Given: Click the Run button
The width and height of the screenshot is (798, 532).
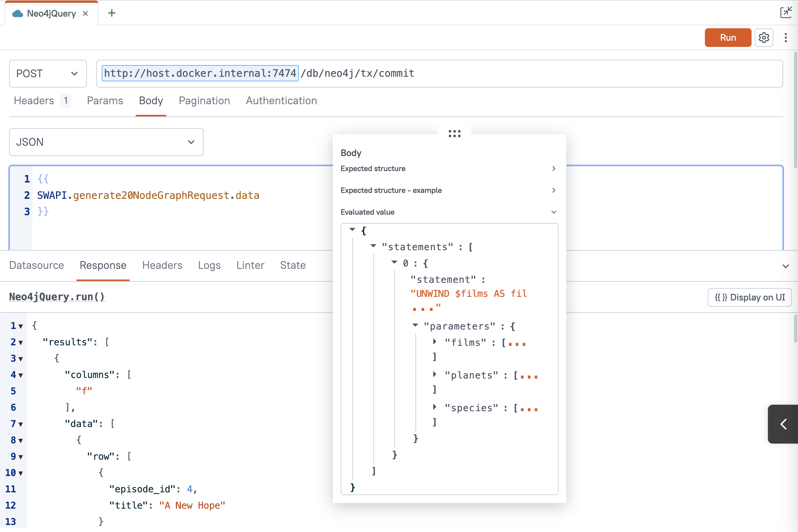Looking at the screenshot, I should click(727, 37).
